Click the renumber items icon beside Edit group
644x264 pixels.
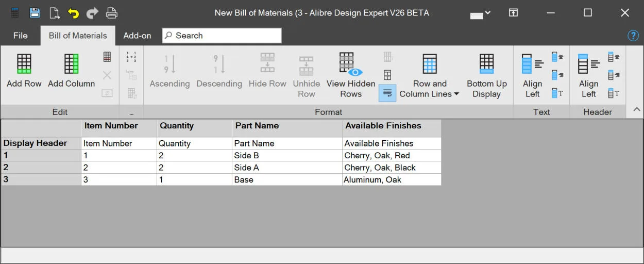pos(131,57)
